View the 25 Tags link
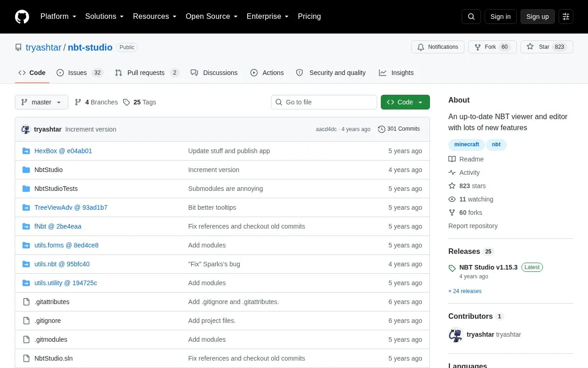Image resolution: width=588 pixels, height=368 pixels. pyautogui.click(x=139, y=102)
